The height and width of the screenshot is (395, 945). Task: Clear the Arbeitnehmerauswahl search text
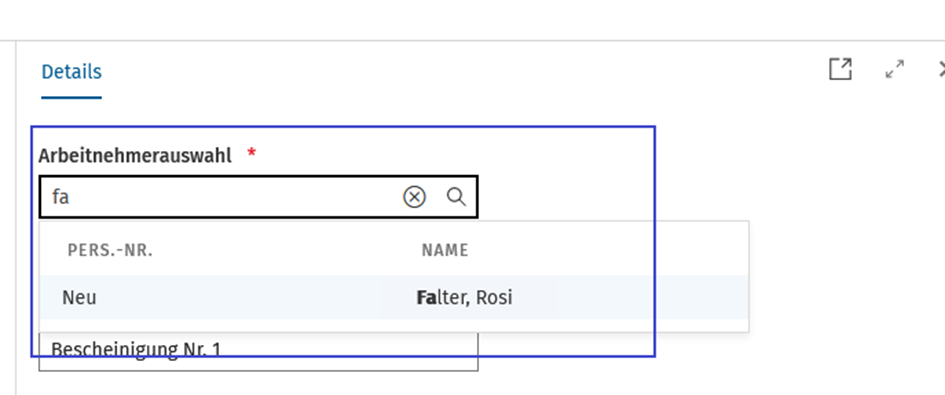click(414, 197)
